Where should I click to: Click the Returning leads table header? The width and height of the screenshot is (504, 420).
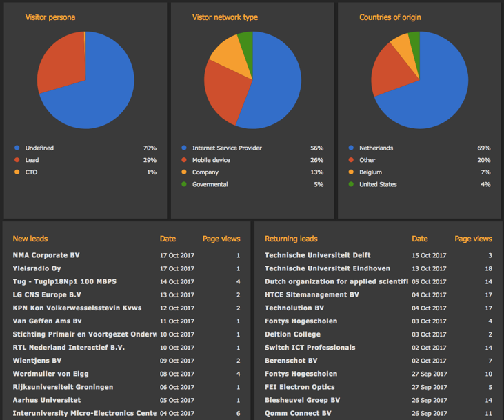[x=291, y=239]
